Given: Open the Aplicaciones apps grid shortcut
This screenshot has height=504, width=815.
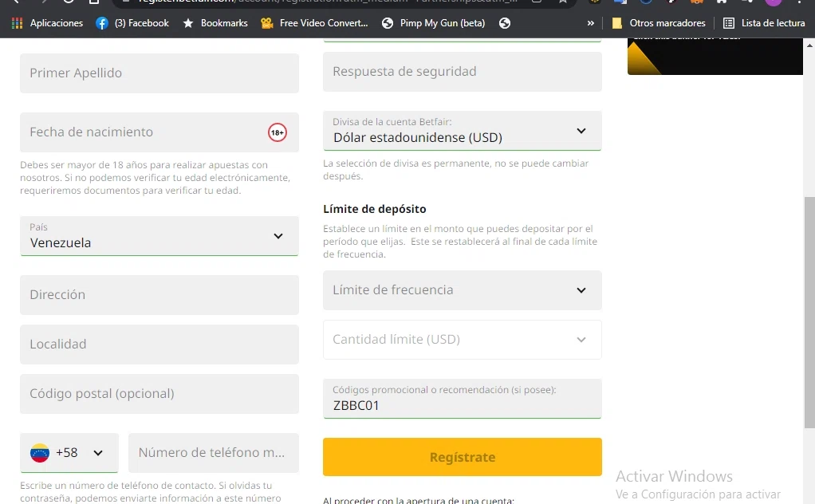Looking at the screenshot, I should [47, 23].
